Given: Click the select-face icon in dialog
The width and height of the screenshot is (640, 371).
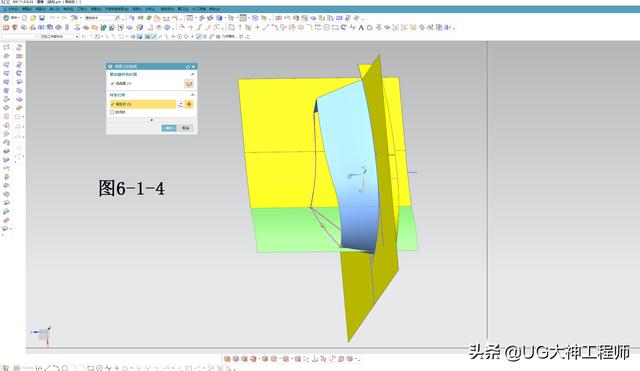Looking at the screenshot, I should tap(189, 84).
